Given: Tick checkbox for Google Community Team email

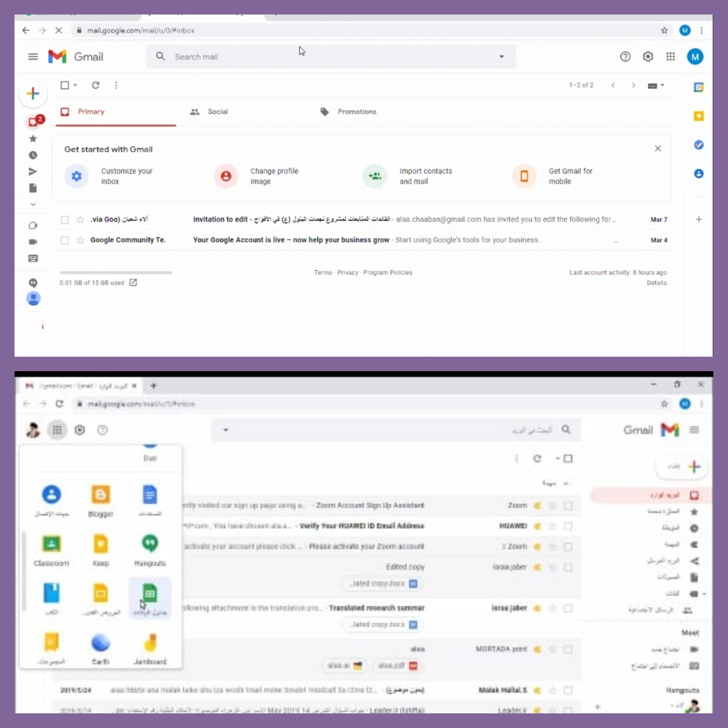Looking at the screenshot, I should pos(65,240).
